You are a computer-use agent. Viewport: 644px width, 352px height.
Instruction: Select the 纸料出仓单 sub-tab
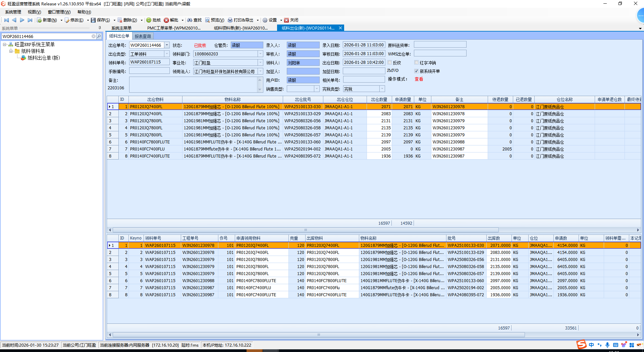[x=119, y=36]
